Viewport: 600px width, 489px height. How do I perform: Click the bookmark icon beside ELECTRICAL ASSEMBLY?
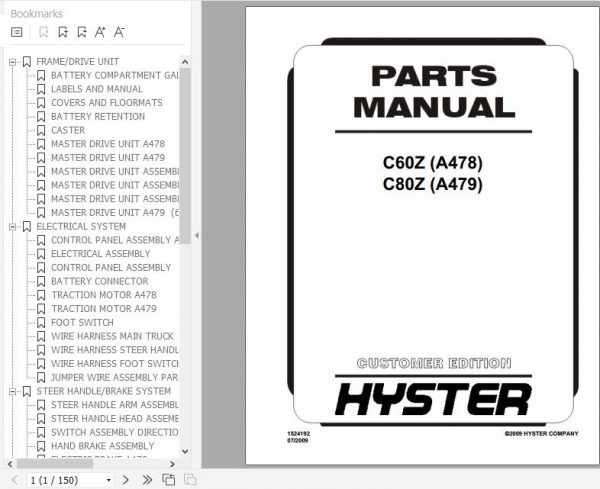click(x=41, y=254)
